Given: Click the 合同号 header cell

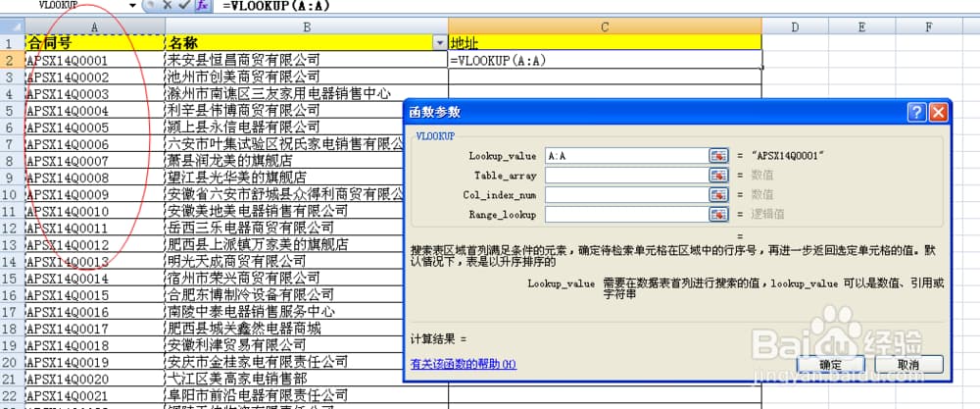Looking at the screenshot, I should [95, 43].
